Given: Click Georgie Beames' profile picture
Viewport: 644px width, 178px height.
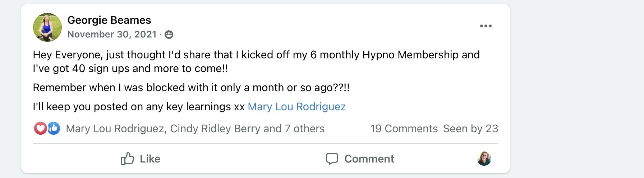Looking at the screenshot, I should 47,27.
